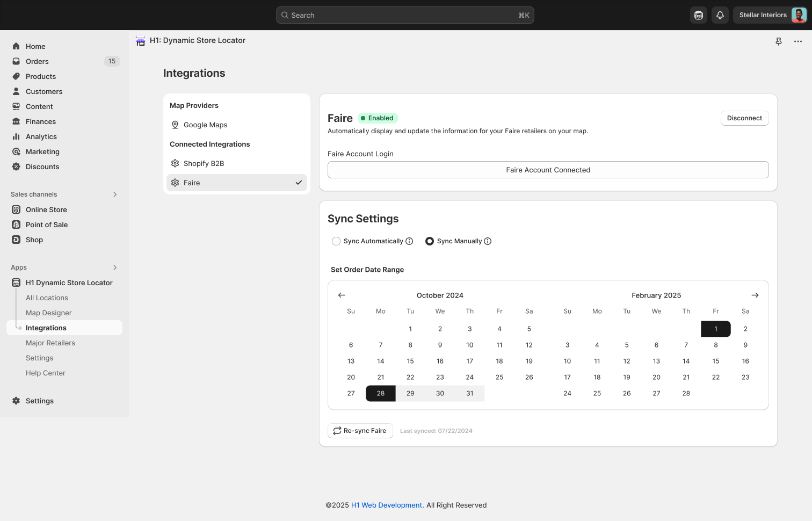This screenshot has height=521, width=812.
Task: Click the Disconnect button
Action: (744, 118)
